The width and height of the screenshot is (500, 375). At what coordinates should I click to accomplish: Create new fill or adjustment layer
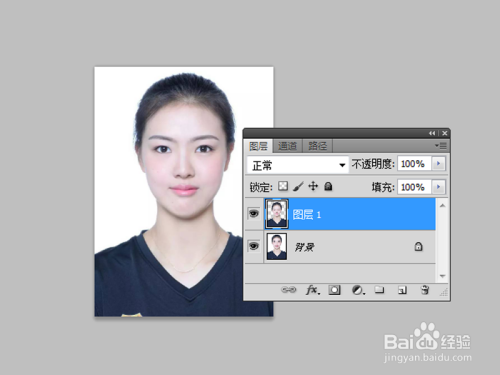point(358,290)
